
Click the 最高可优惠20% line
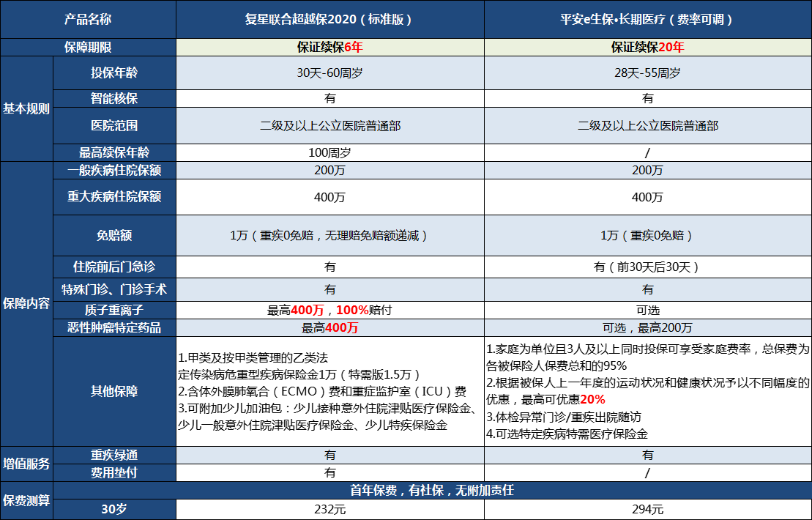click(x=545, y=399)
